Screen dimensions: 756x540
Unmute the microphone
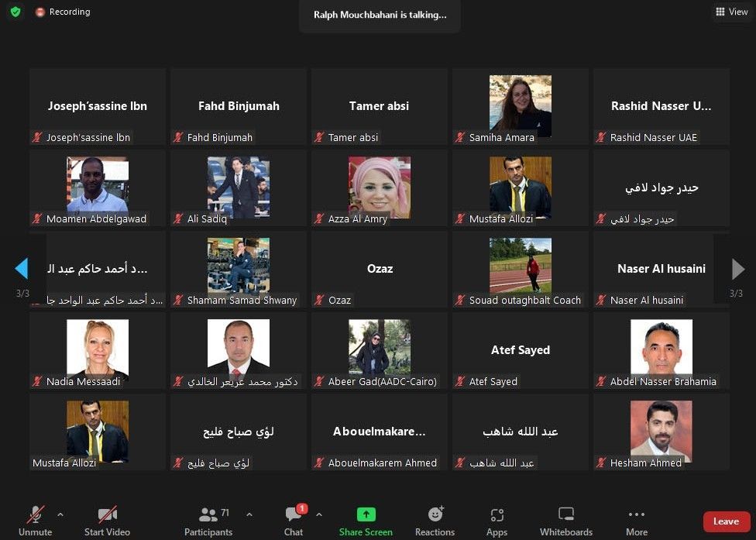36,515
